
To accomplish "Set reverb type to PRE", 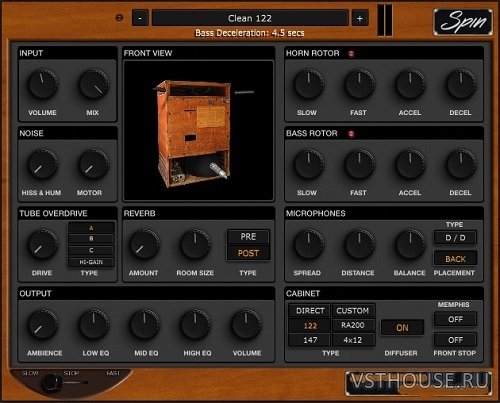I will (248, 237).
